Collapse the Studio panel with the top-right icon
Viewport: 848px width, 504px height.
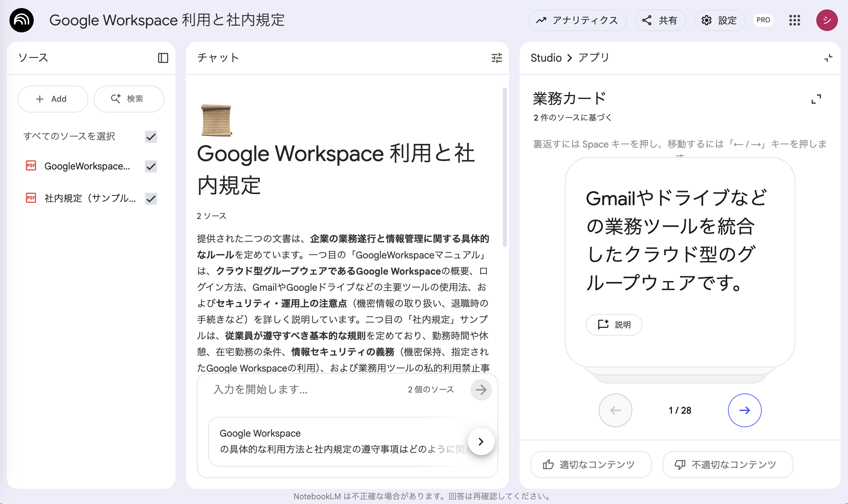click(x=828, y=58)
